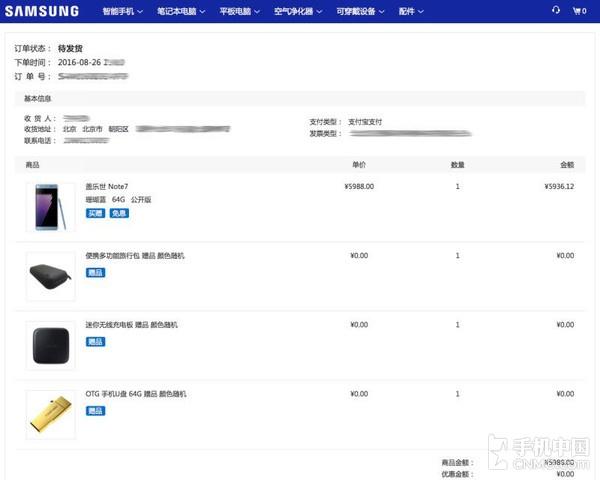600x480 pixels.
Task: Click the 盖乐世 Note7 product name
Action: [x=107, y=186]
